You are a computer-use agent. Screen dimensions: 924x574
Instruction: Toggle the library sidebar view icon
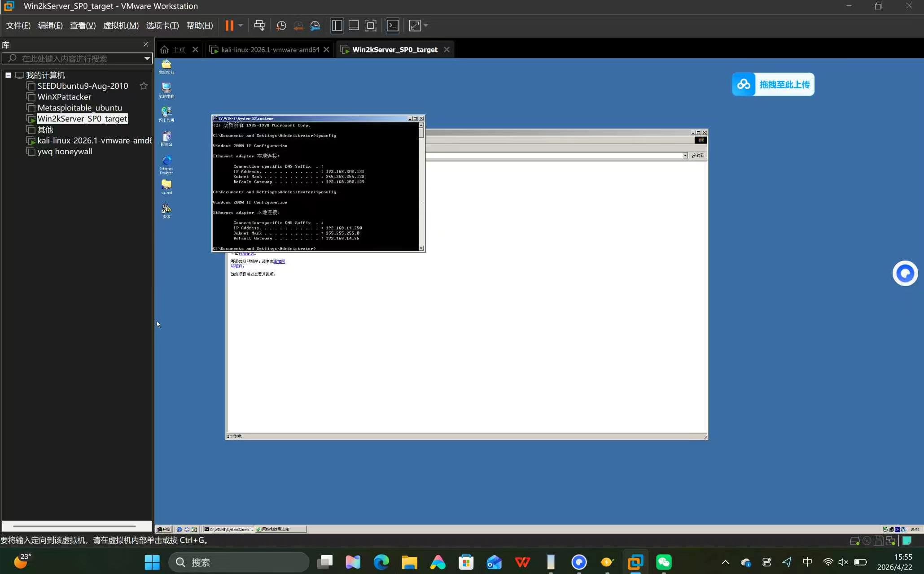[337, 26]
